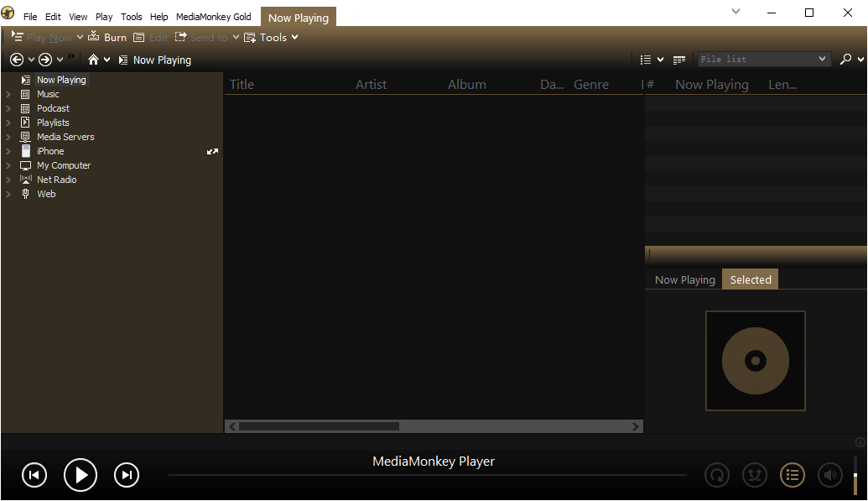
Task: Expand the Podcast tree node
Action: pos(8,108)
